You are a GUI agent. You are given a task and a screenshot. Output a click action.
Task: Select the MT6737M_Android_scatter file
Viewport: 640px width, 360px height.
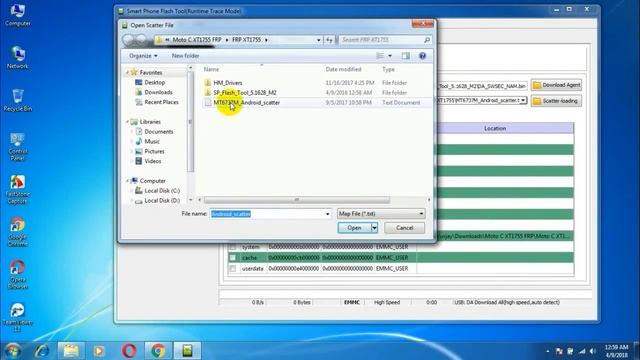tap(247, 102)
